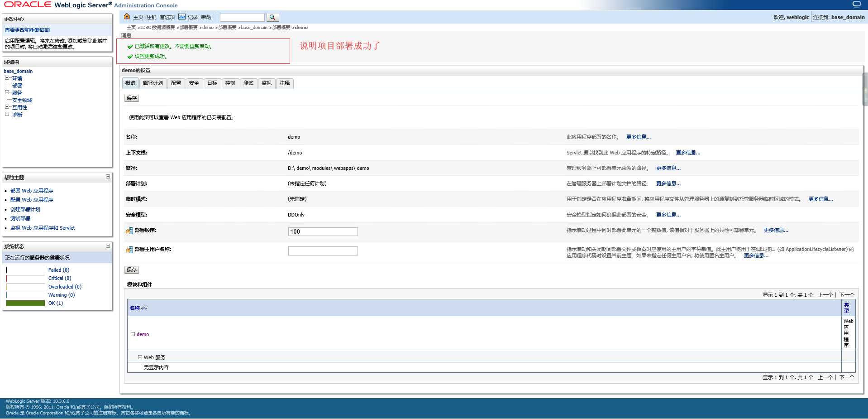The width and height of the screenshot is (868, 419).
Task: Click the home icon in the toolbar
Action: (x=127, y=17)
